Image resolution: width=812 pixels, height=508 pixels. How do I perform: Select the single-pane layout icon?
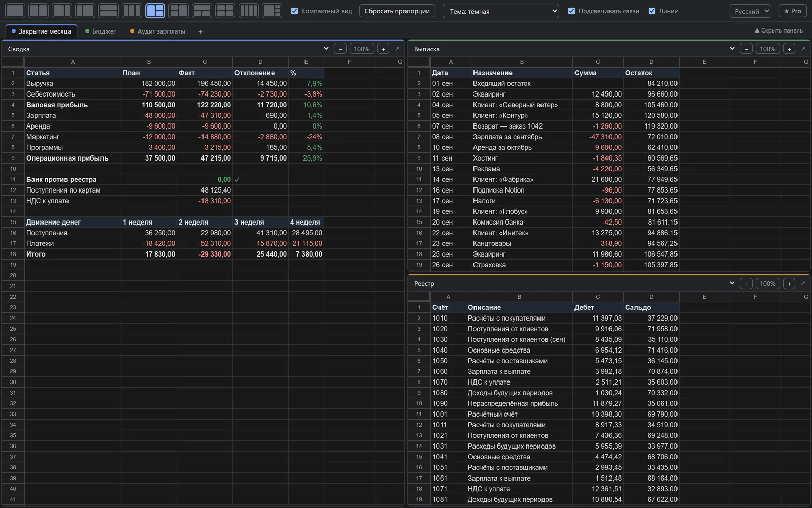pyautogui.click(x=15, y=11)
